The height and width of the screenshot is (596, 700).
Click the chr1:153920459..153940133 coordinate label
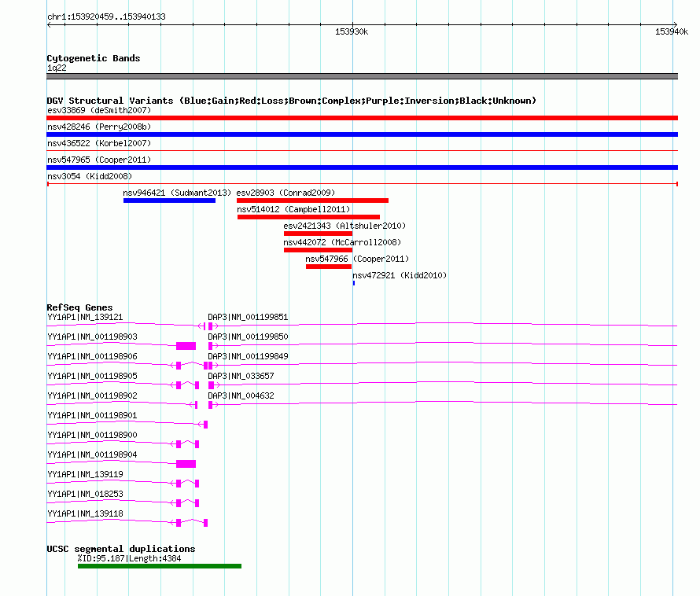pos(106,17)
